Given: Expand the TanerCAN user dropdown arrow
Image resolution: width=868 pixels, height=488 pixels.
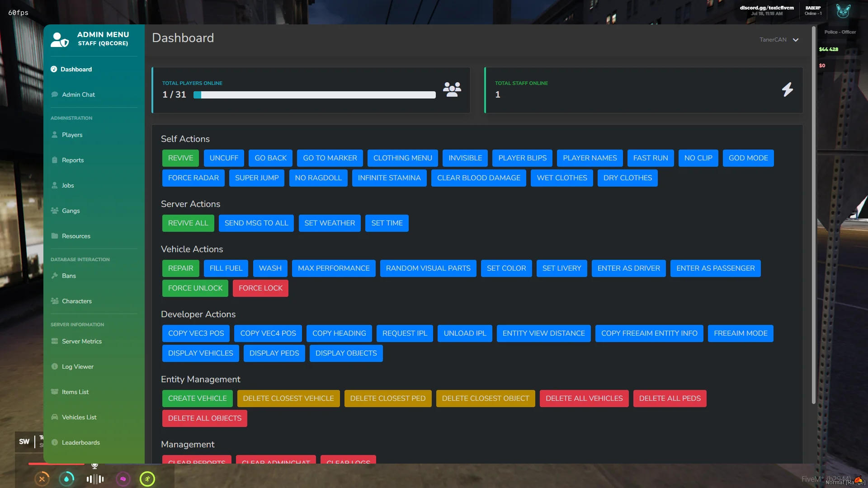Looking at the screenshot, I should click(x=796, y=40).
